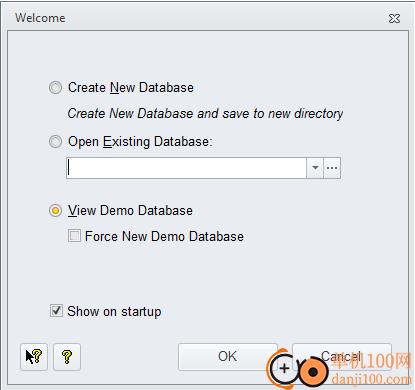Choose the Open Existing Database radio option
The height and width of the screenshot is (390, 415).
pyautogui.click(x=55, y=142)
